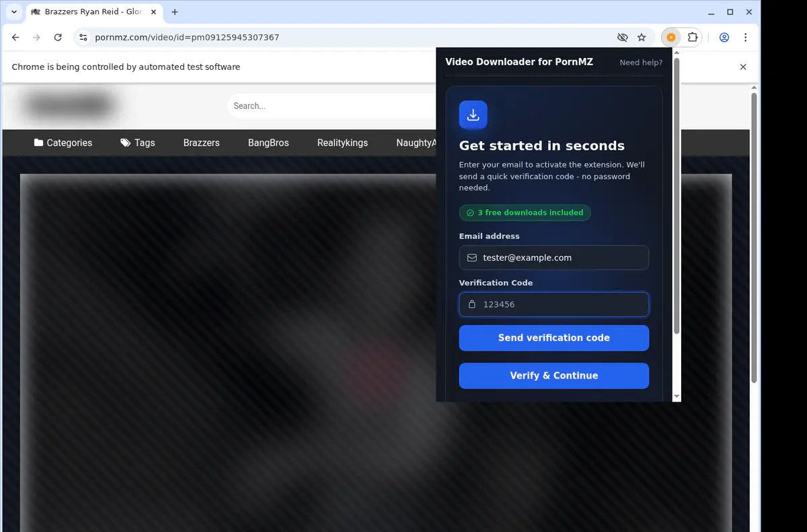
Task: Click the page vertical scrollbar thumb
Action: tap(754, 237)
